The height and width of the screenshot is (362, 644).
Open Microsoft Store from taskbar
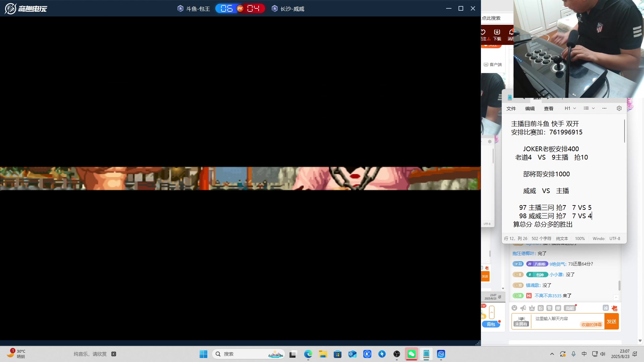pyautogui.click(x=337, y=354)
